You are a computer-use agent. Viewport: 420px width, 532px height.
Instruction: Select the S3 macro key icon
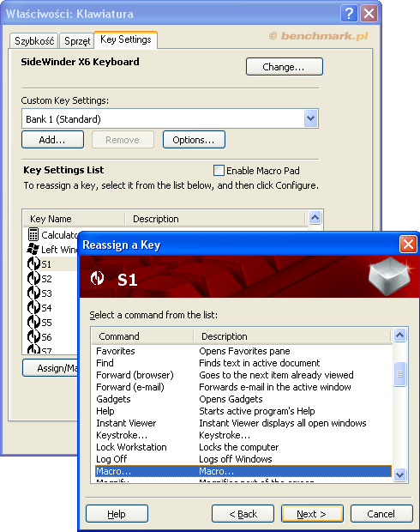[33, 293]
